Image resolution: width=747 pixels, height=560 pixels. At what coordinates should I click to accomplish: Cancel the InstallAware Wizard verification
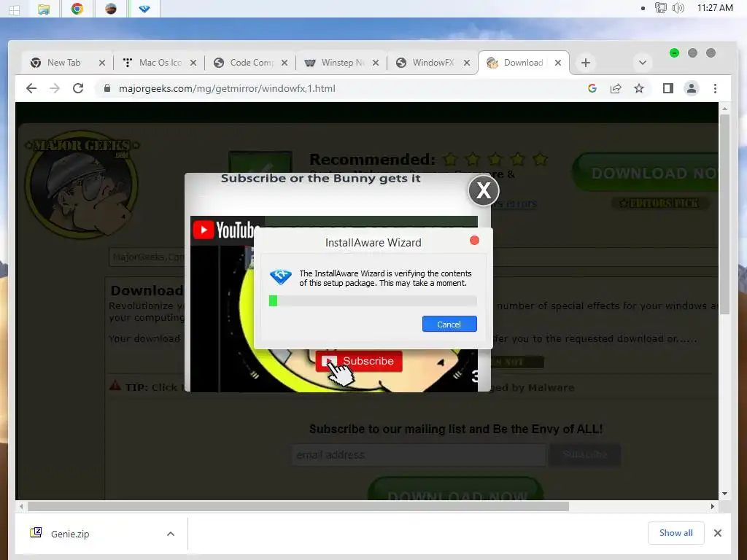(x=449, y=324)
